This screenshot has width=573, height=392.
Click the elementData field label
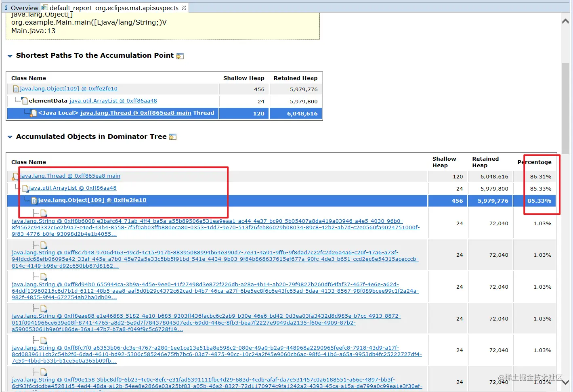click(48, 101)
